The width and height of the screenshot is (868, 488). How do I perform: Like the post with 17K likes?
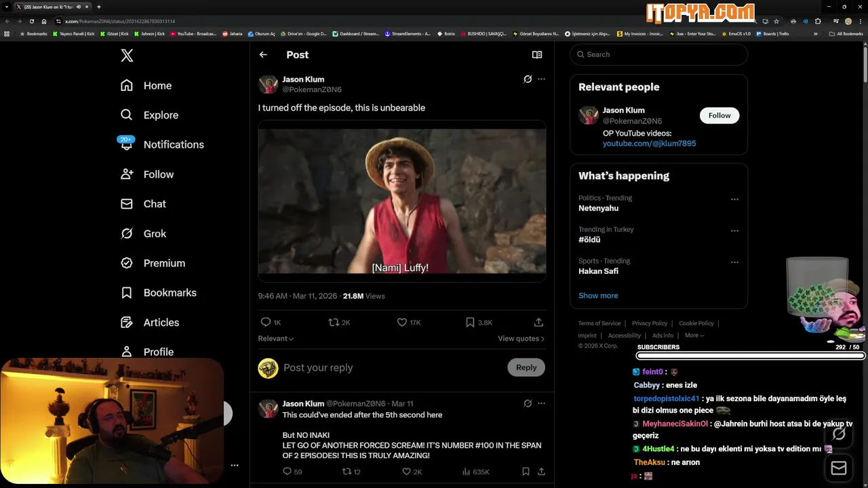(x=409, y=323)
